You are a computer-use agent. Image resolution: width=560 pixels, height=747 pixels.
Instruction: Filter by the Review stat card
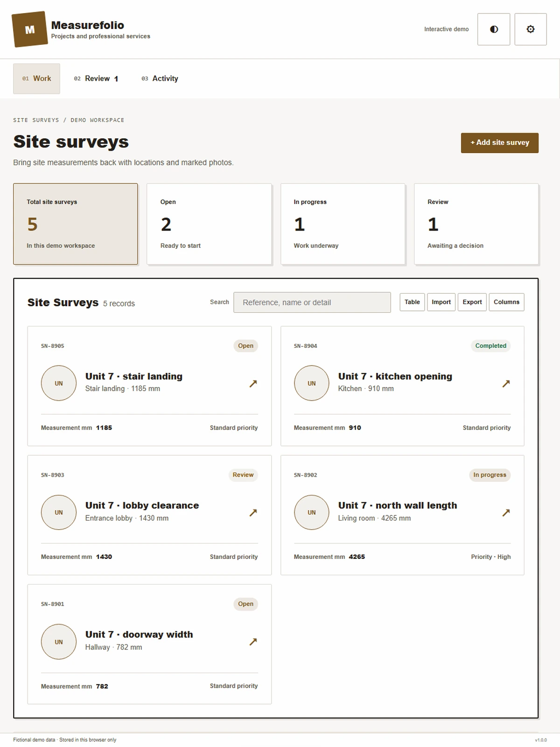tap(476, 224)
